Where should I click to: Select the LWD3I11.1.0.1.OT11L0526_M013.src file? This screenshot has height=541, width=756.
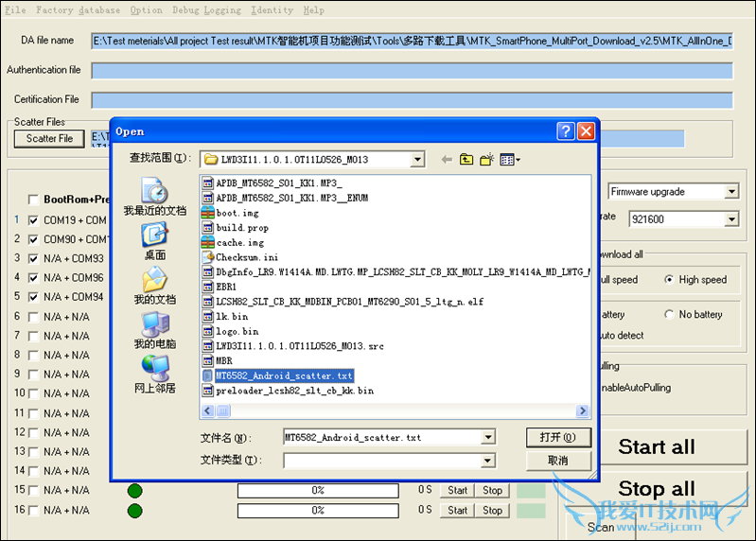point(293,346)
